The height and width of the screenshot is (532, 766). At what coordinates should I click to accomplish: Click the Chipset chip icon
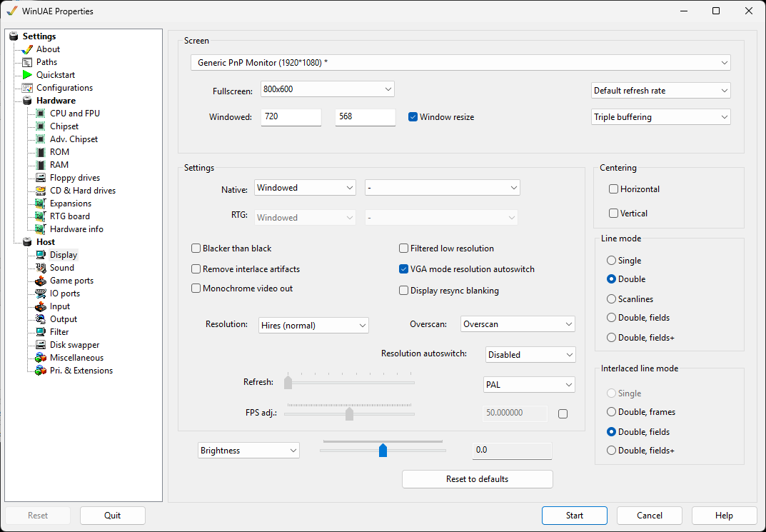coord(41,126)
